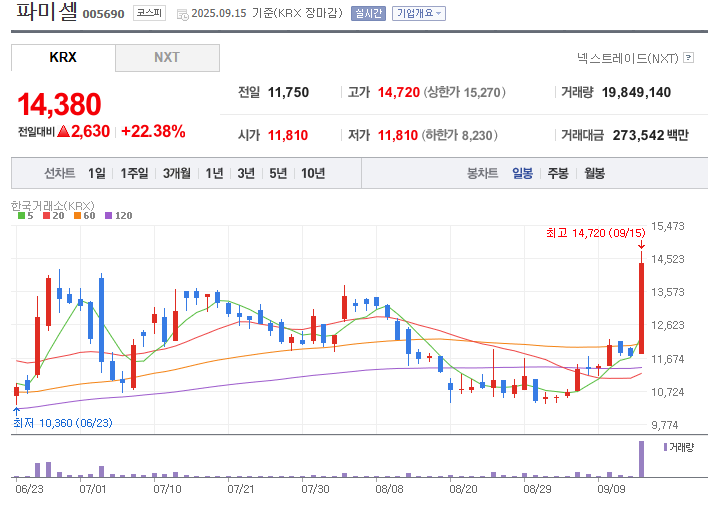708x506 pixels.
Task: Click the 15,473 price axis label
Action: 668,226
